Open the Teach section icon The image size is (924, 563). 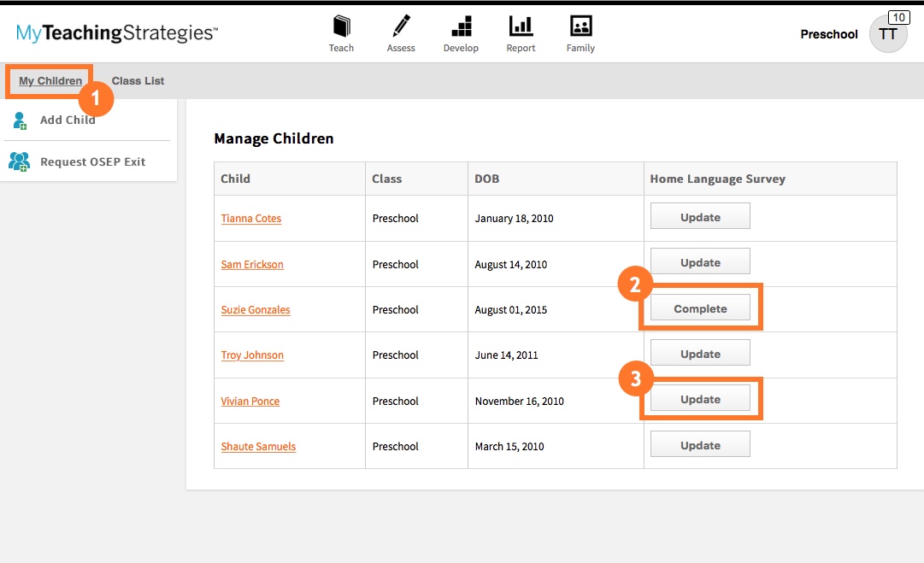[x=342, y=26]
